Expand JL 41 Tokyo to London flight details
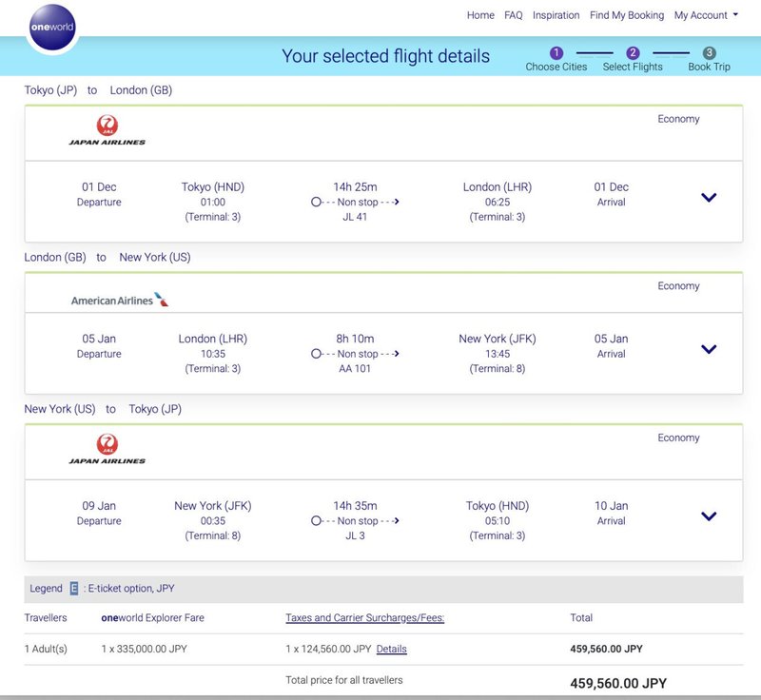The image size is (761, 700). (709, 198)
